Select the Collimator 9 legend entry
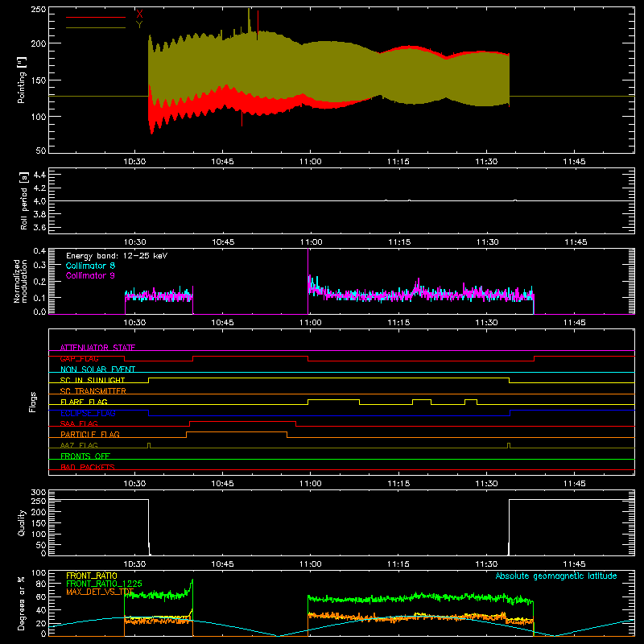Viewport: 644px width, 644px height. pyautogui.click(x=90, y=275)
